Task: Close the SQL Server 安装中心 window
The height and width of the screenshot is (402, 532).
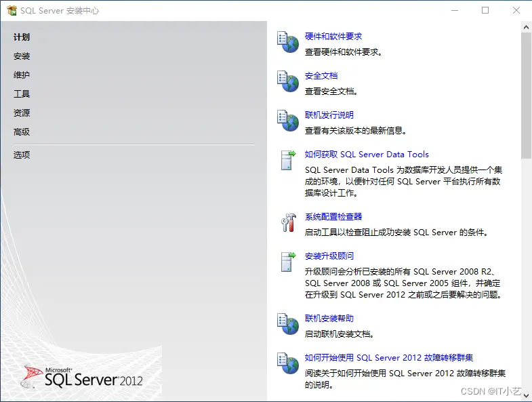Action: coord(516,11)
